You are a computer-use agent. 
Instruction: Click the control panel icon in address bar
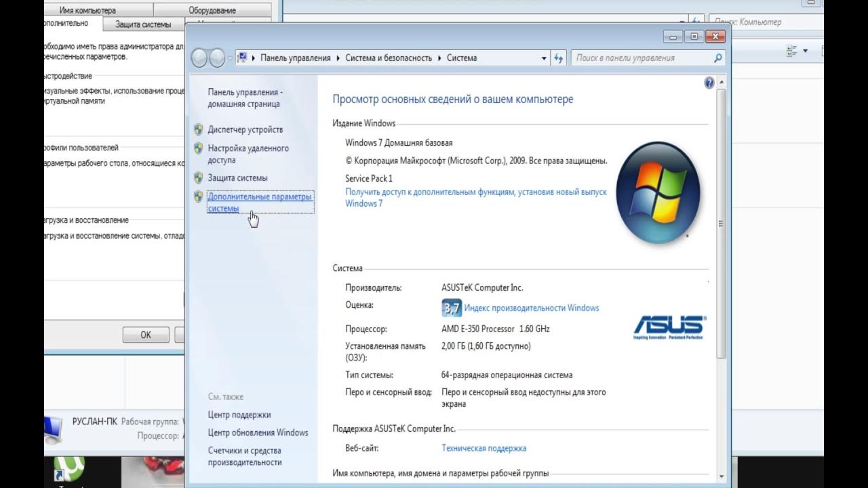pyautogui.click(x=243, y=58)
